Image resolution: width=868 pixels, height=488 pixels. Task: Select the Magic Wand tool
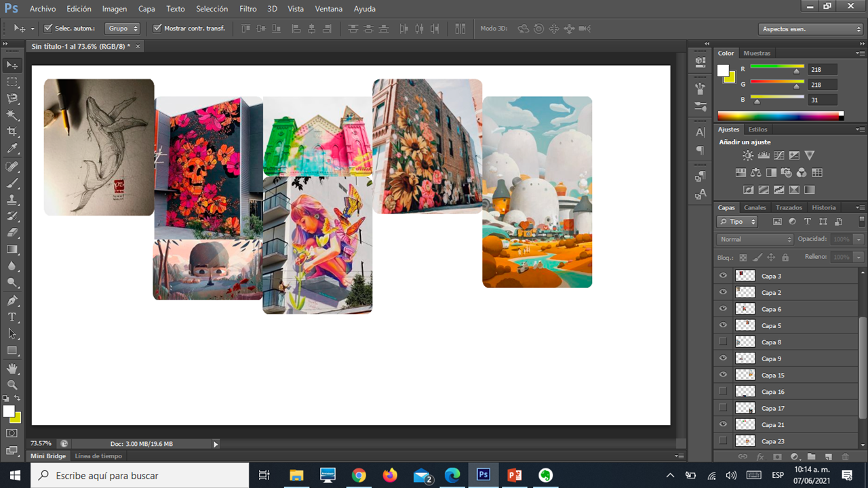click(12, 115)
